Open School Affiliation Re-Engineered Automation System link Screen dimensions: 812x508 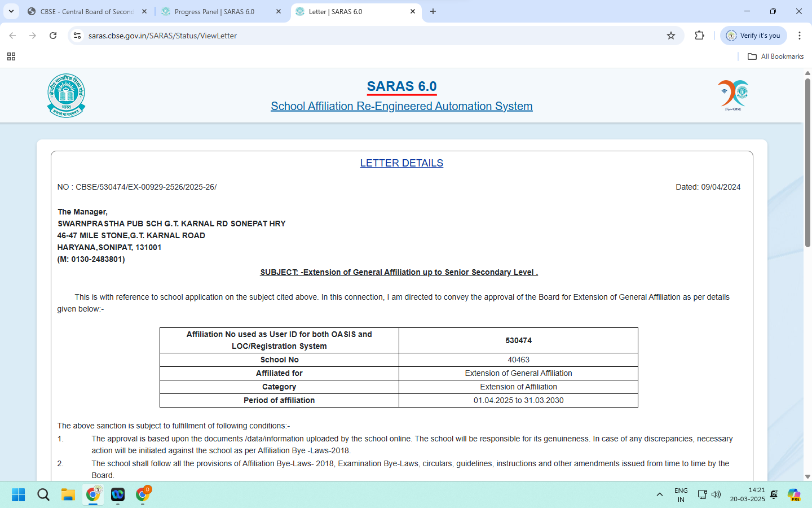point(401,106)
